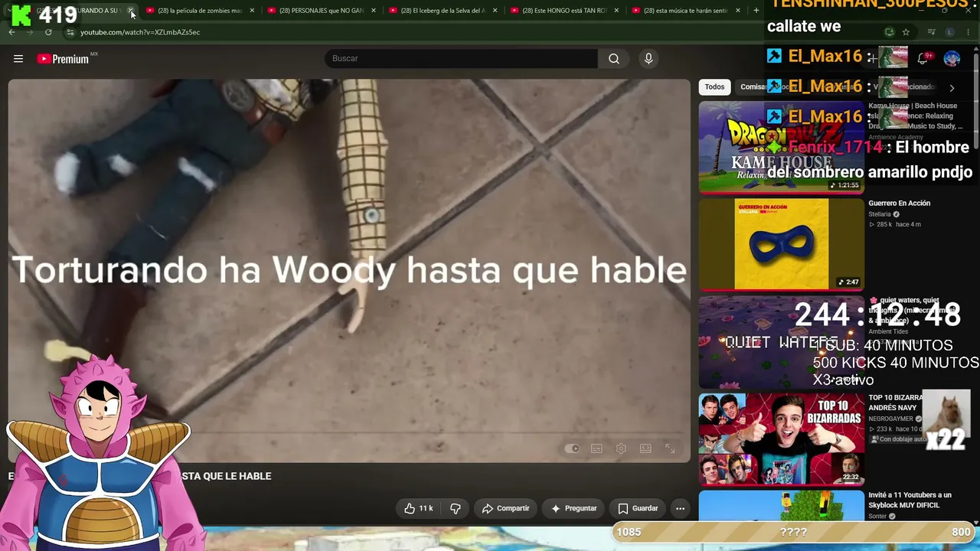Click the Preguntar ask button
This screenshot has height=551, width=980.
pos(574,508)
